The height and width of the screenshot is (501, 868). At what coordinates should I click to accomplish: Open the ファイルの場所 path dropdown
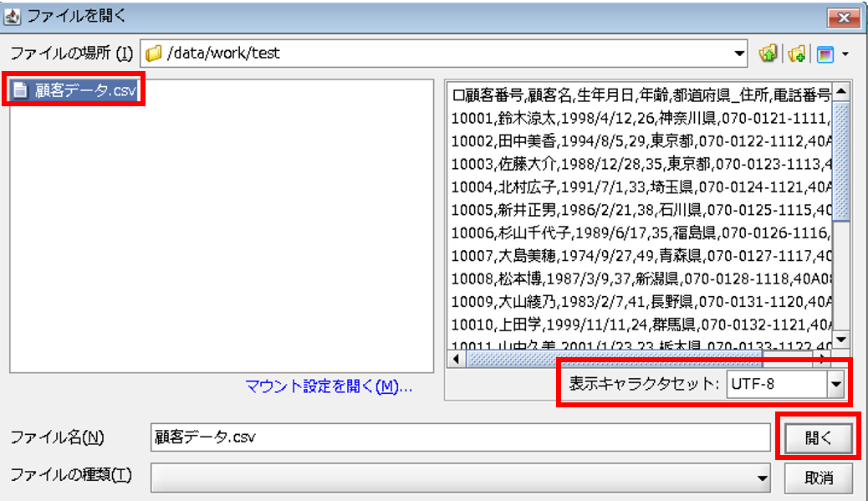coord(738,54)
